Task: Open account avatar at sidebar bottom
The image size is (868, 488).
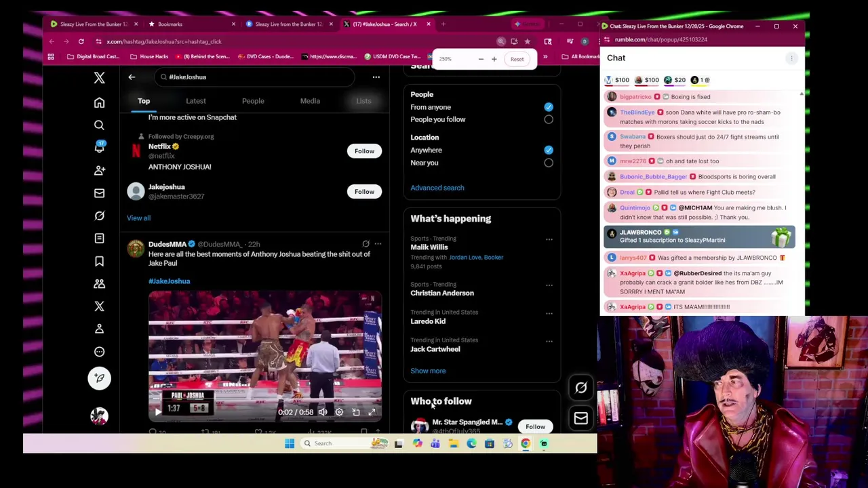Action: click(x=99, y=416)
